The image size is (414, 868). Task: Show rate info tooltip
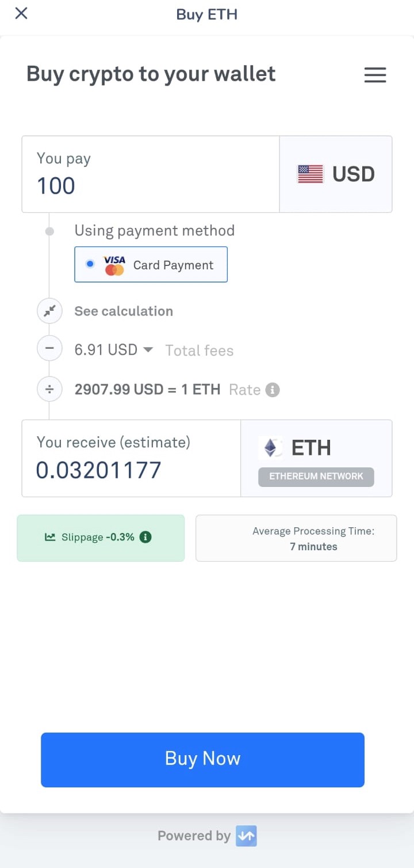(x=273, y=390)
